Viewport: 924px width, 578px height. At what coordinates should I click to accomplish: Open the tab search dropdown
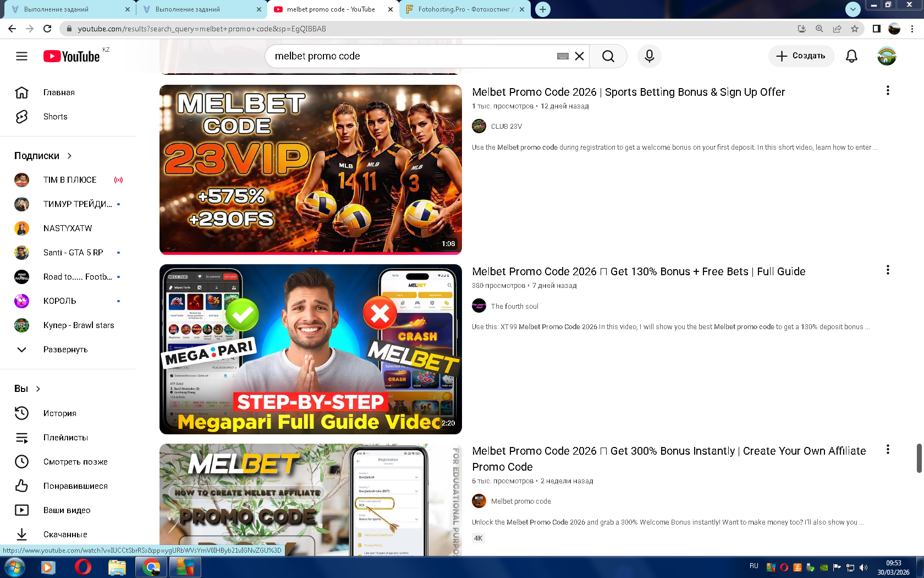tap(853, 9)
